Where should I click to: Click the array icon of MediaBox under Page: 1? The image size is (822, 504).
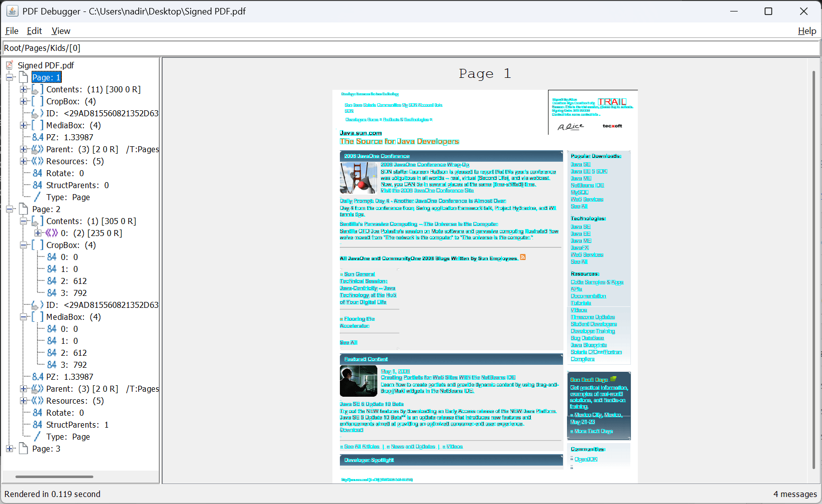tap(37, 125)
